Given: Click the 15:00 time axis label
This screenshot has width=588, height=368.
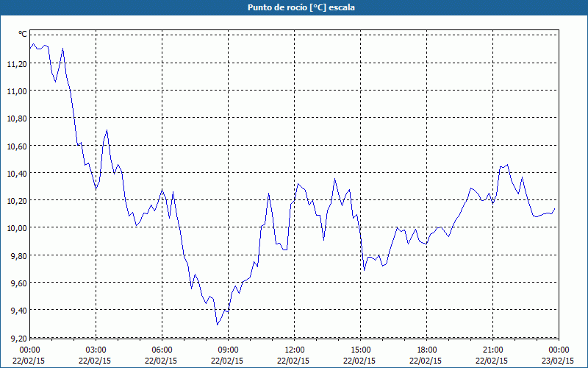Looking at the screenshot, I should click(x=361, y=350).
